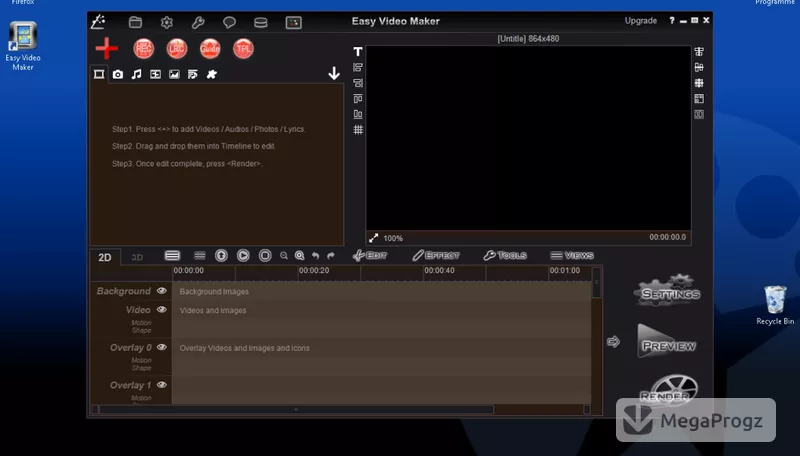Click the expand preview fullscreen arrows icon
Image resolution: width=800 pixels, height=456 pixels.
point(373,238)
